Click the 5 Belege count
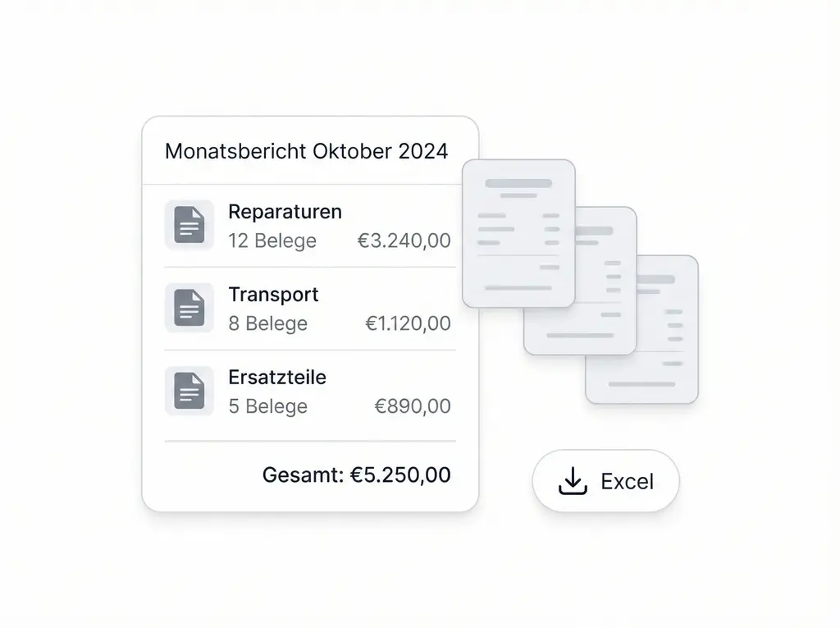The height and width of the screenshot is (628, 840). 268,407
